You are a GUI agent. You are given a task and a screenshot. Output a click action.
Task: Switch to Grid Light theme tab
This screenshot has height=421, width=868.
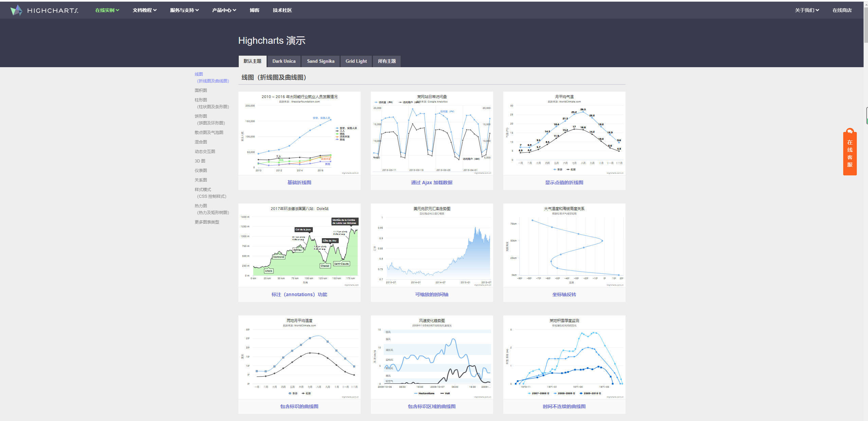[x=356, y=61]
